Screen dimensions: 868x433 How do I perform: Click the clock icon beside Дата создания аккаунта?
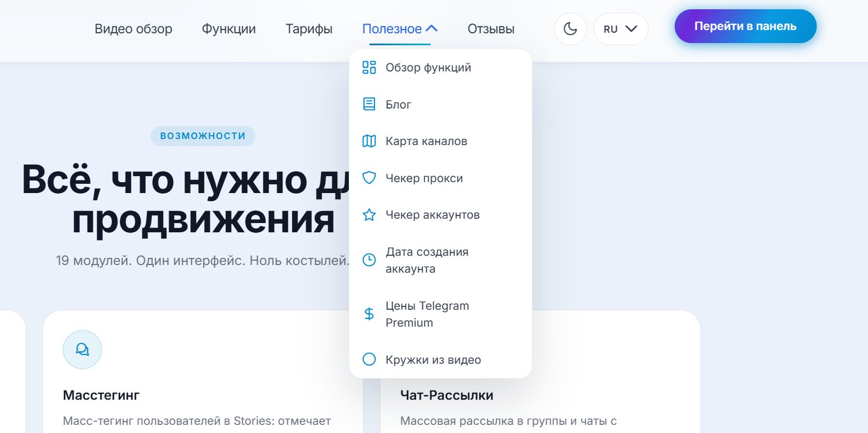point(369,260)
